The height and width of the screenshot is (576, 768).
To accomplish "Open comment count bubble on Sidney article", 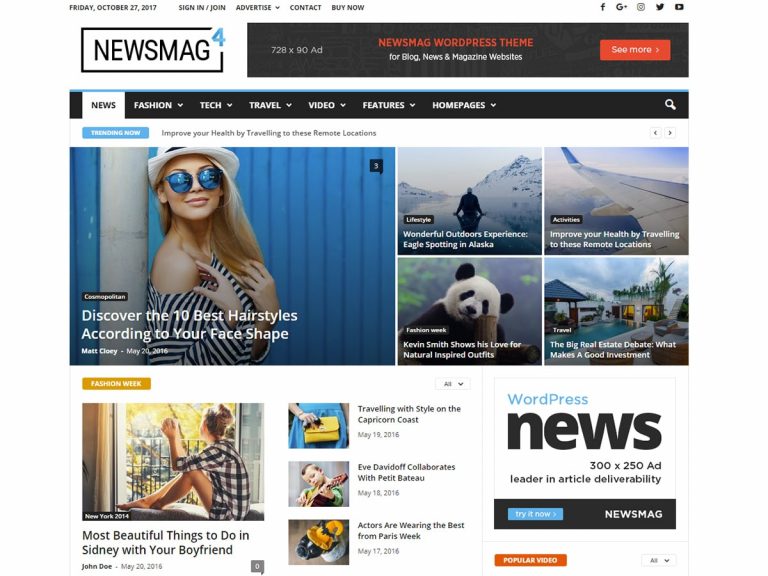I will coord(257,566).
